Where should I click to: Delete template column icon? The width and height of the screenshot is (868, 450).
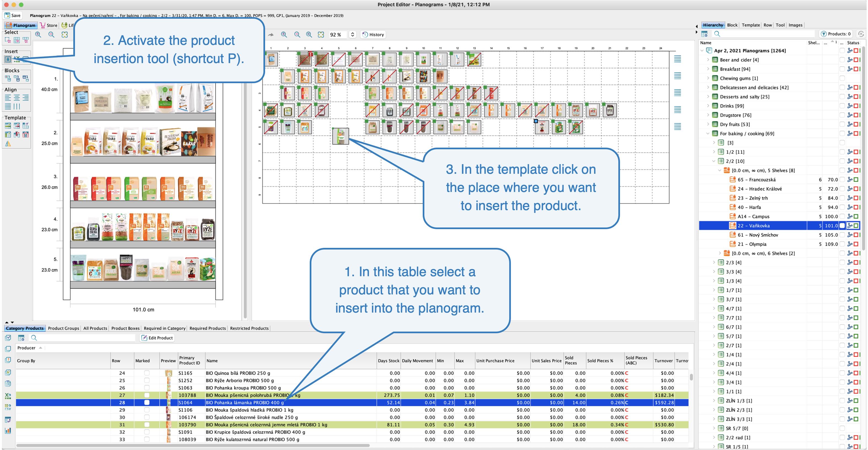17,134
